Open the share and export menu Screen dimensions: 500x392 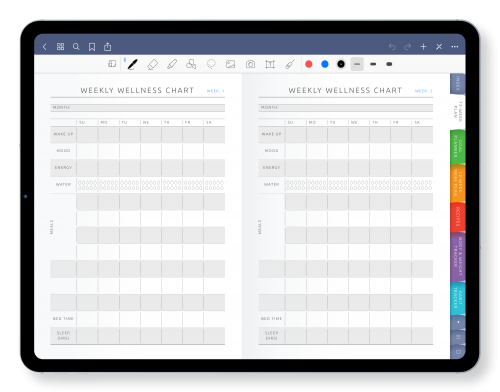(x=107, y=47)
